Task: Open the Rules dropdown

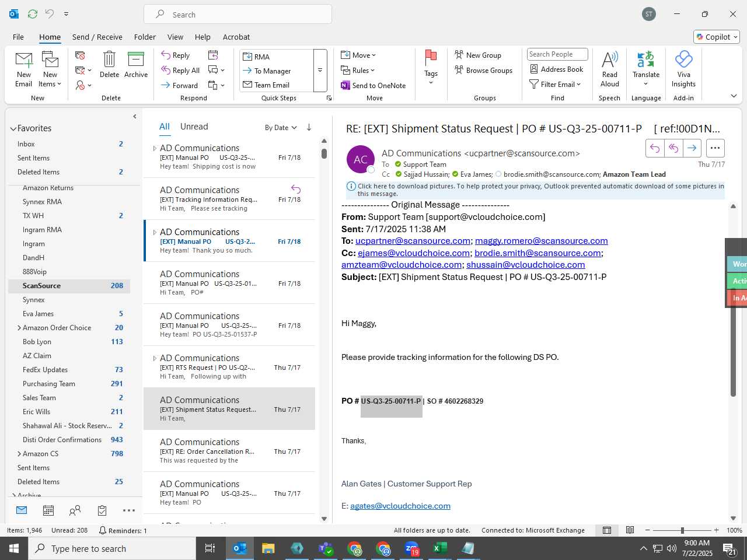Action: pyautogui.click(x=358, y=71)
